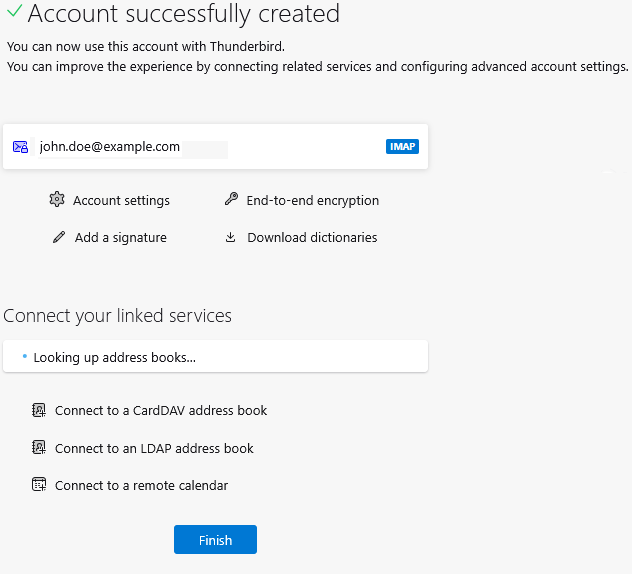Click the End-to-end encryption key icon
This screenshot has width=632, height=574.
tap(231, 200)
